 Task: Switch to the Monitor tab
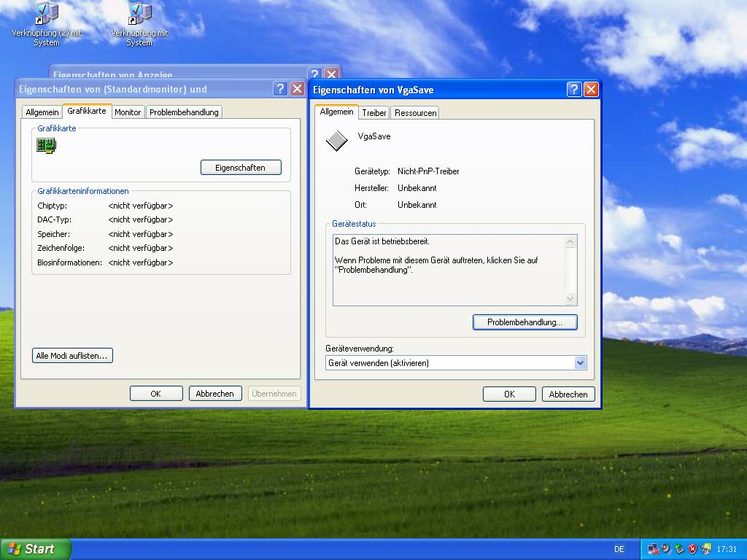(x=128, y=112)
